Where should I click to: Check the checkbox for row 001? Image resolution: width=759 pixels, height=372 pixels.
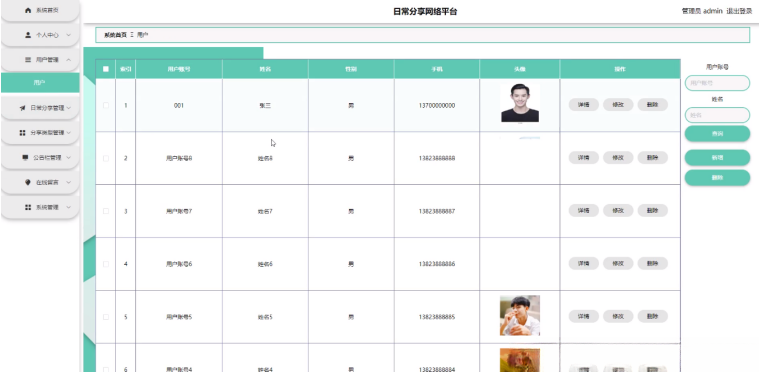[x=106, y=105]
